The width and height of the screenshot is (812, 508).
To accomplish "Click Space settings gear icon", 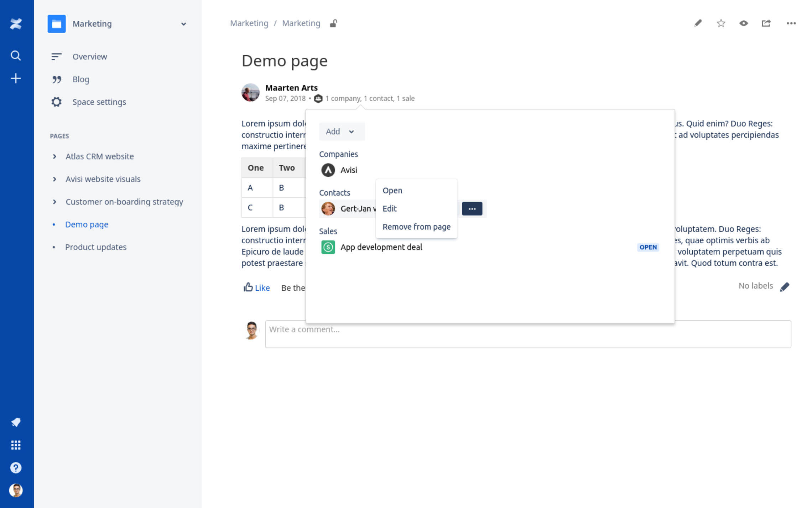I will (x=56, y=102).
